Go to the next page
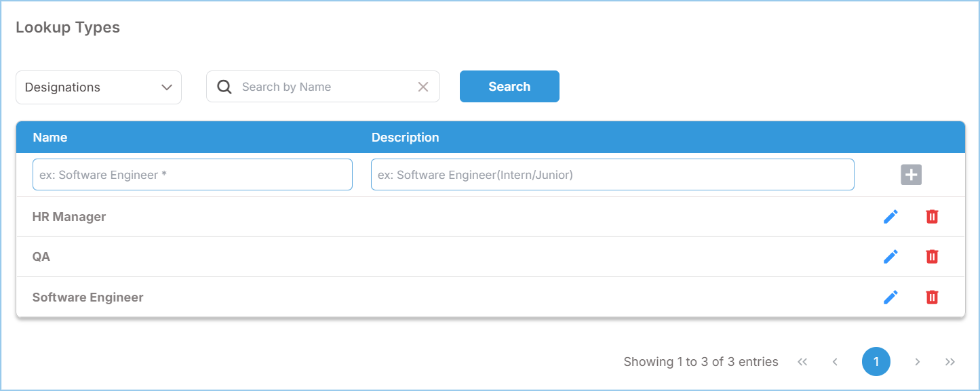Image resolution: width=980 pixels, height=391 pixels. [917, 362]
